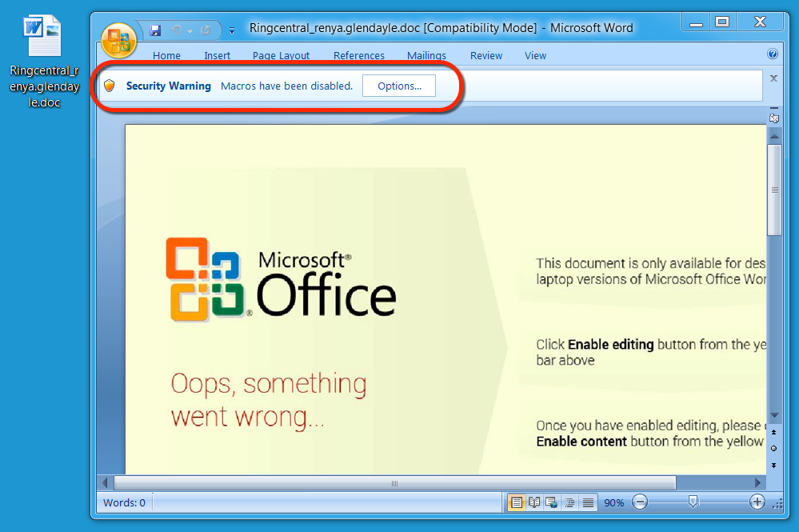Select Print Layout view button

[517, 502]
